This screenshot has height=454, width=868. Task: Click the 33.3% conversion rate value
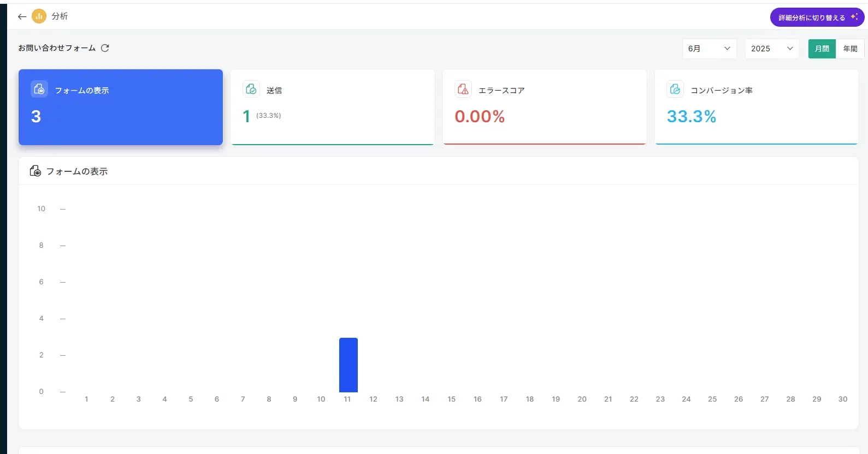pyautogui.click(x=692, y=116)
